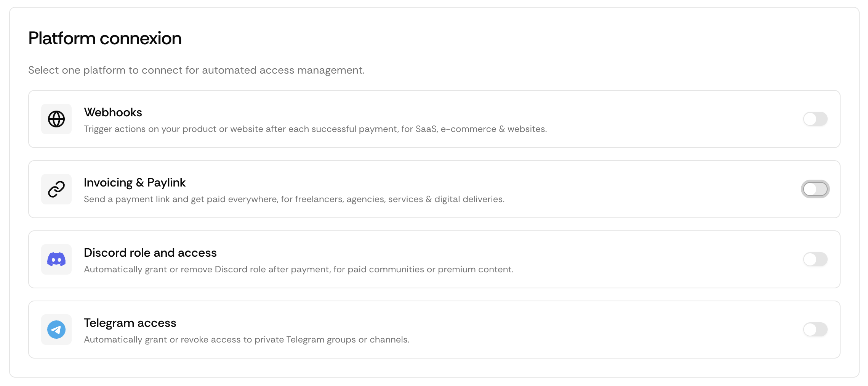The height and width of the screenshot is (386, 868).
Task: Select the Webhooks title text
Action: coord(113,113)
